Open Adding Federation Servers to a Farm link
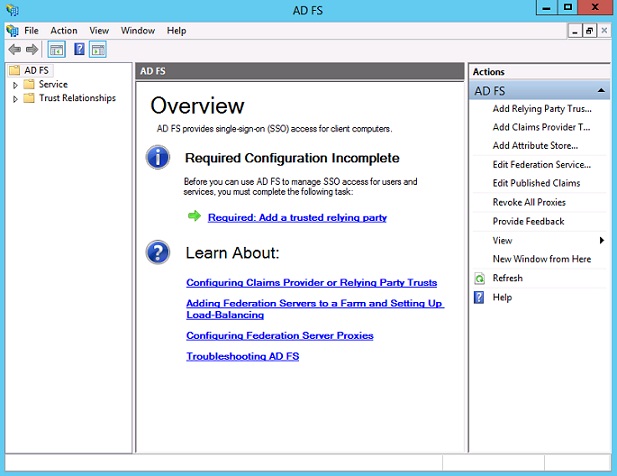The height and width of the screenshot is (476, 617). click(x=315, y=309)
